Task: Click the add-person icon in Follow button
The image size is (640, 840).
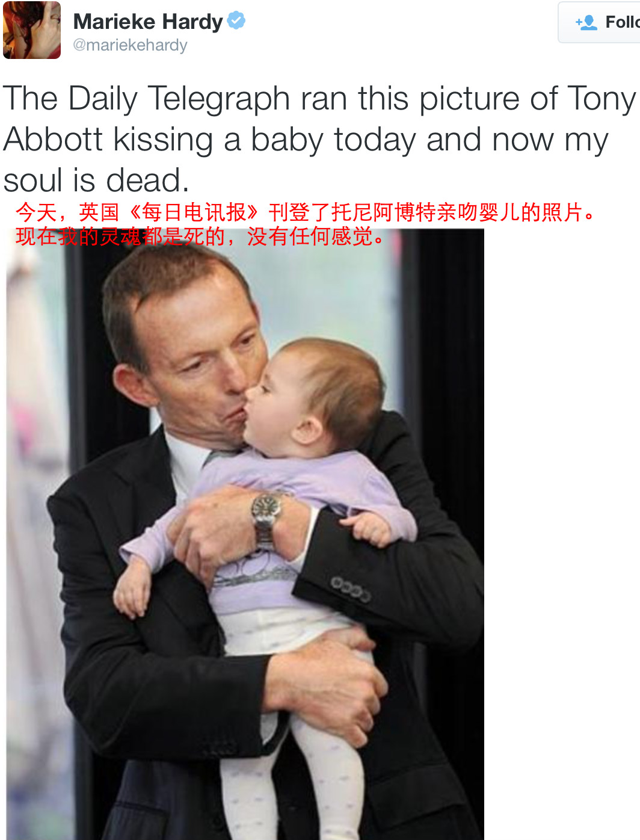Action: pyautogui.click(x=586, y=22)
